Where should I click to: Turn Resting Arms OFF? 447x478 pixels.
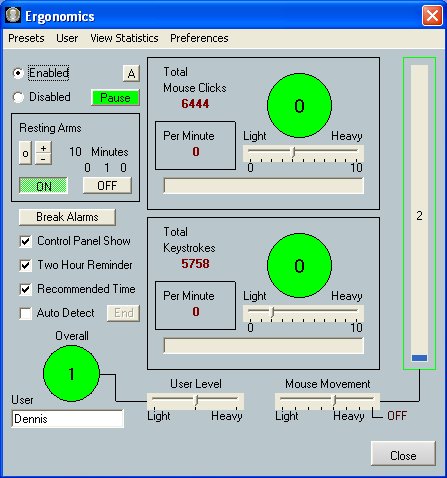click(x=107, y=185)
